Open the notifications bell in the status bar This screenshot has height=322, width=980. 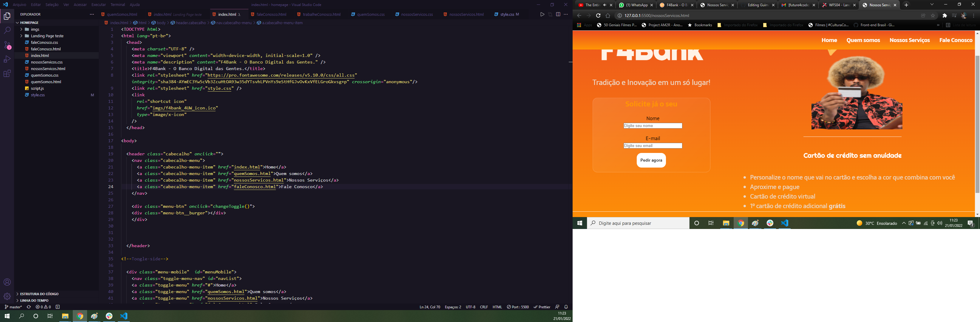point(566,307)
